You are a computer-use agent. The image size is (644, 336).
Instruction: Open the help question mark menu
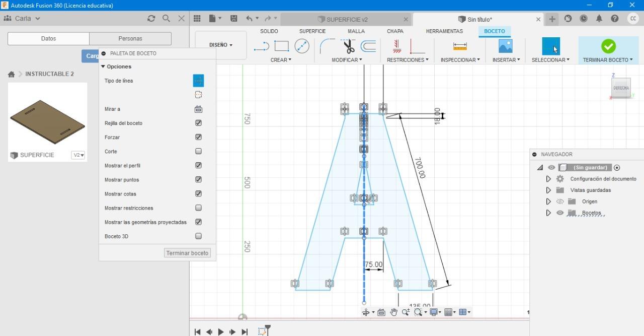tap(615, 19)
